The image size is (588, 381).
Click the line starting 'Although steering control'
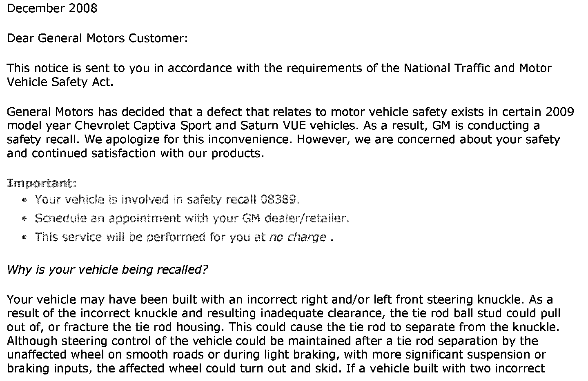coord(272,341)
